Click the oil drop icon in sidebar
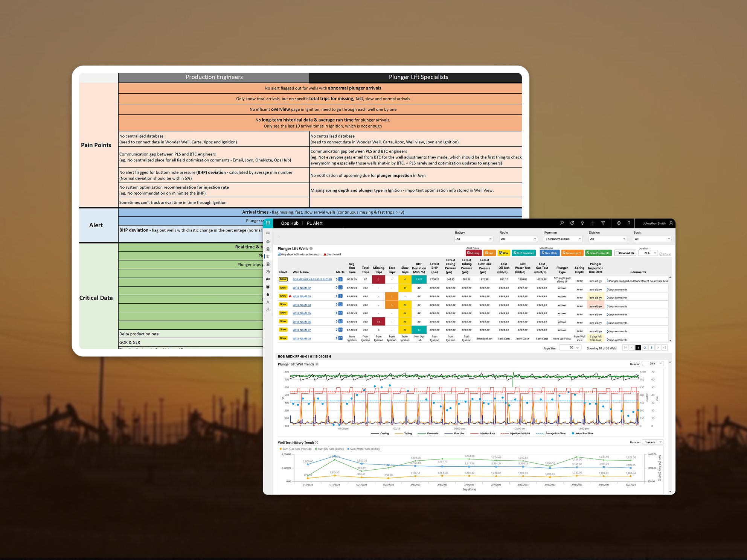747x560 pixels. 268,294
